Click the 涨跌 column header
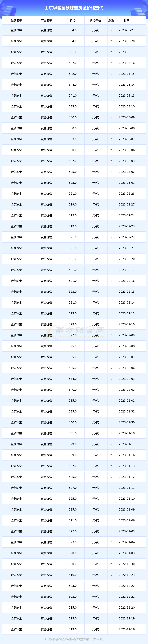 pos(111,21)
